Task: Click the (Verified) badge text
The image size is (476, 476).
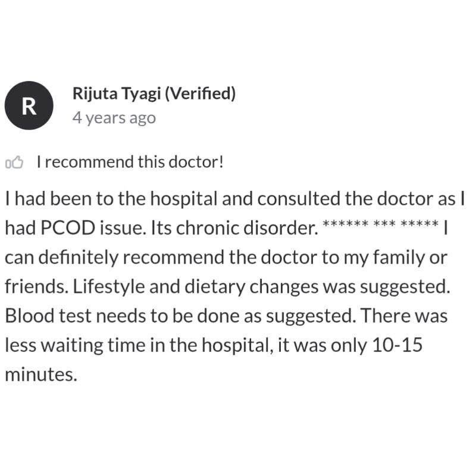Action: tap(200, 93)
